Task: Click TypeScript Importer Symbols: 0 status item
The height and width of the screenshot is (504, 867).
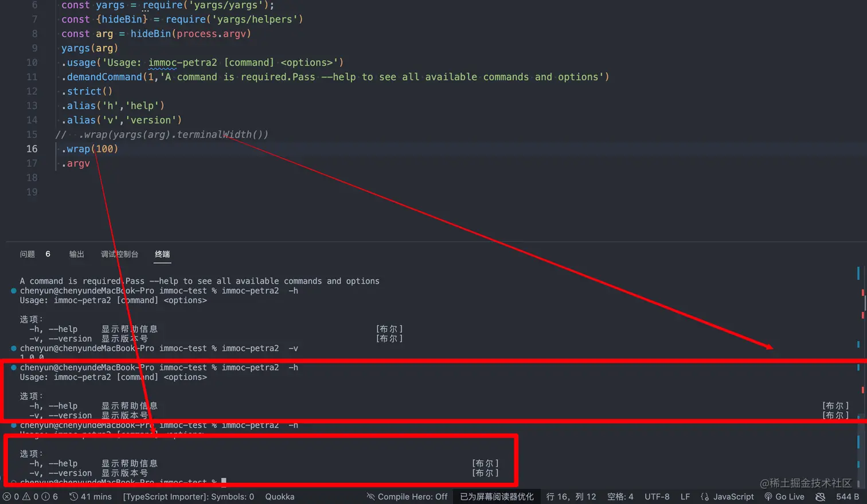Action: [189, 497]
